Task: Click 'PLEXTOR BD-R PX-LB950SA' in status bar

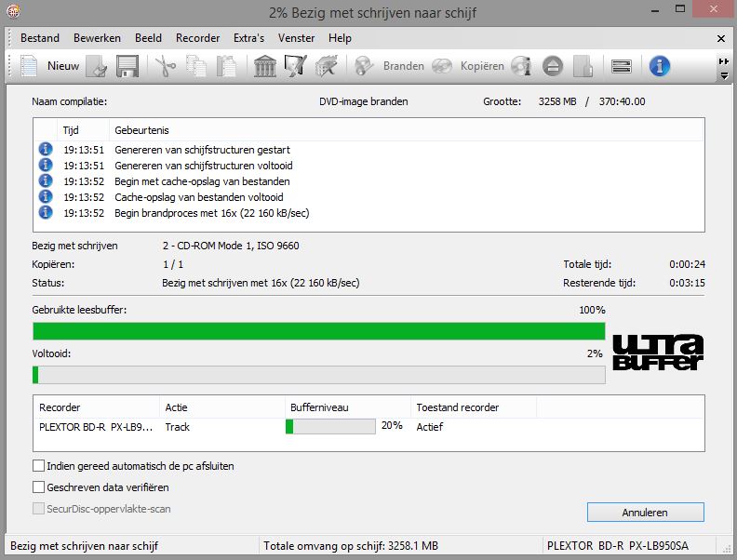Action: tap(618, 546)
